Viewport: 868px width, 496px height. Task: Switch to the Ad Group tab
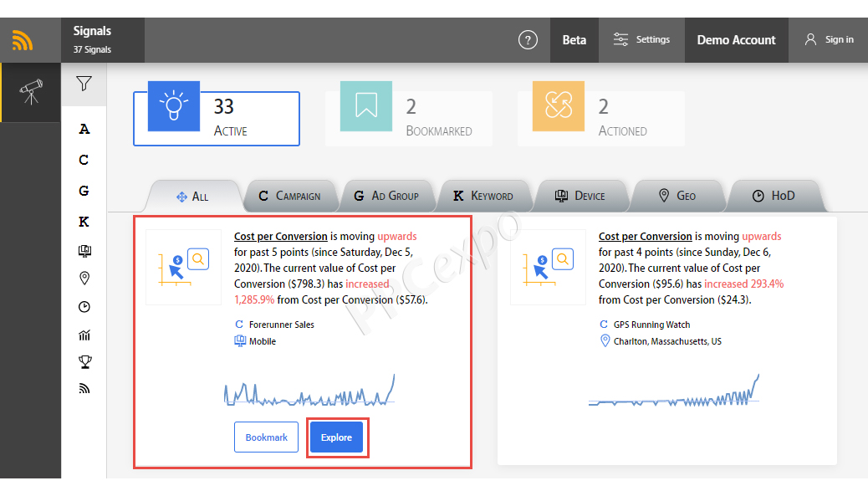pyautogui.click(x=386, y=196)
